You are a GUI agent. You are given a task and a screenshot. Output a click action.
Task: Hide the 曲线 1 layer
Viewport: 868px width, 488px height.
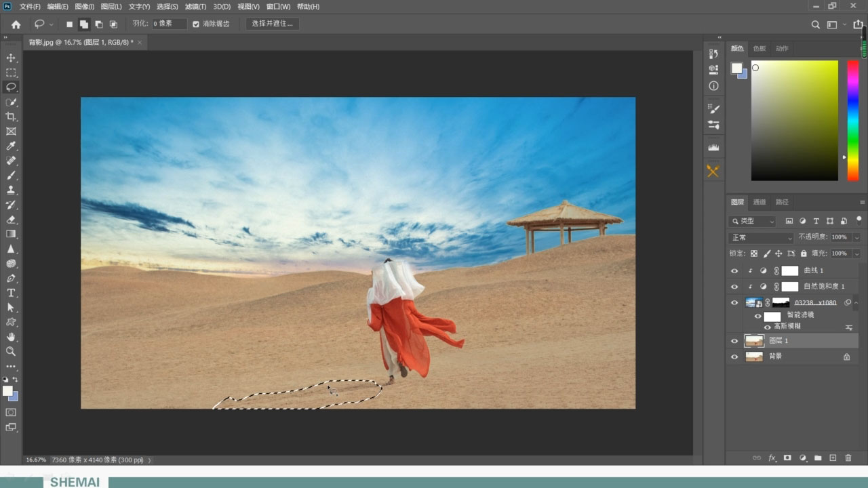point(734,270)
